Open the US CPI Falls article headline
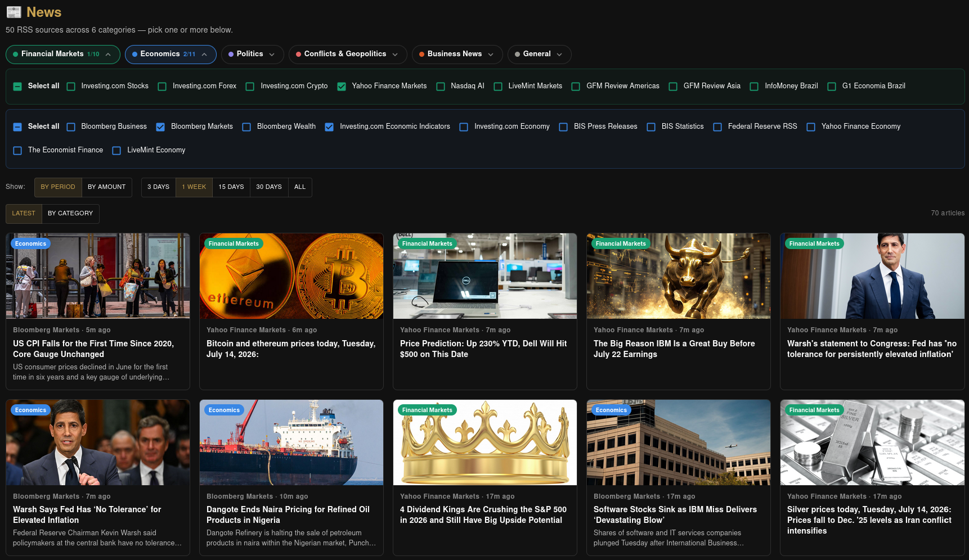This screenshot has height=560, width=969. click(93, 349)
